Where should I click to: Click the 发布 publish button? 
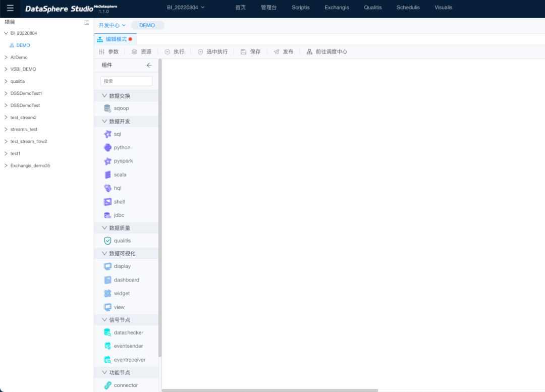coord(284,52)
